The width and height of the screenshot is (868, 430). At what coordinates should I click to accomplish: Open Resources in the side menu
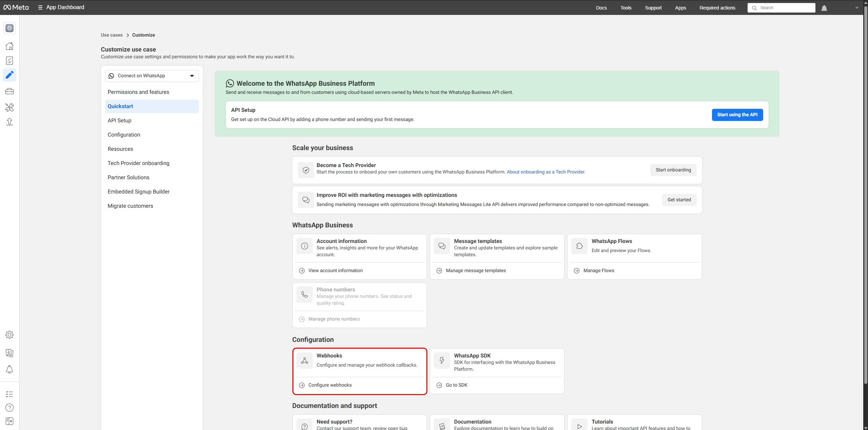tap(152, 149)
